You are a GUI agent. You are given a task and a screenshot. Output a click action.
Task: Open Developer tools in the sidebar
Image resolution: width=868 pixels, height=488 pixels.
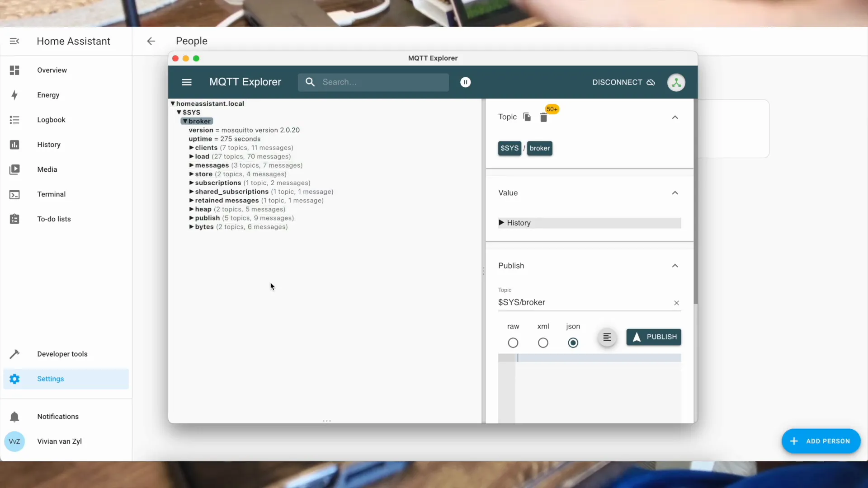pyautogui.click(x=66, y=354)
